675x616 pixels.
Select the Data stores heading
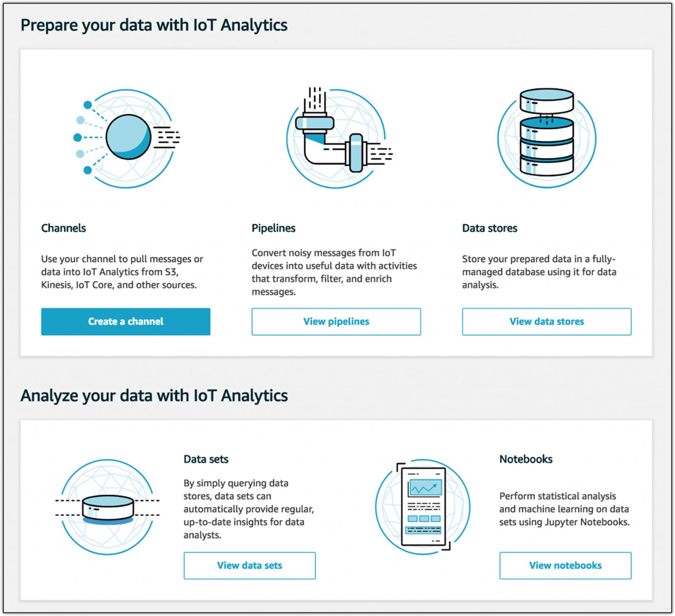click(x=490, y=228)
